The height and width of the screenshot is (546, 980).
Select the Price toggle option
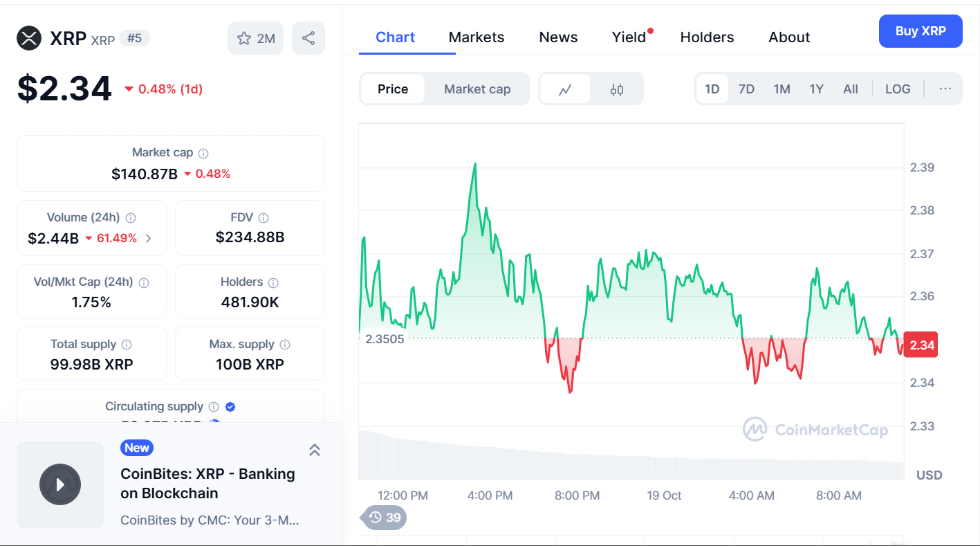[x=393, y=89]
